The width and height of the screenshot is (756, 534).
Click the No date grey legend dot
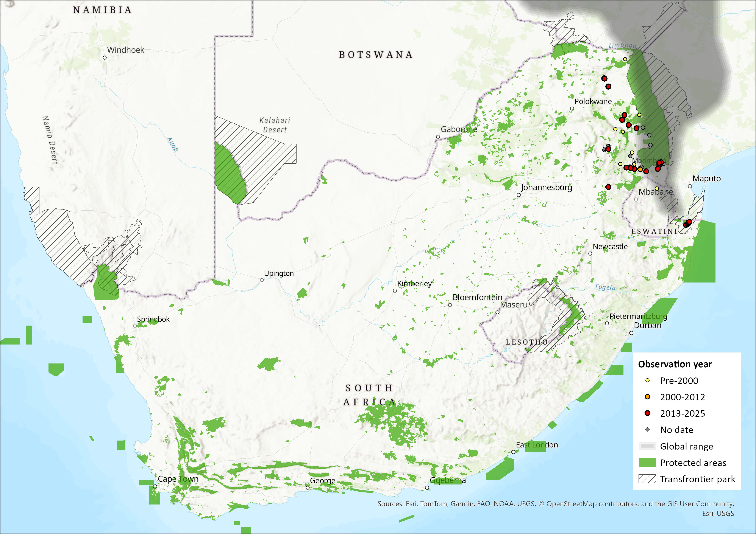[647, 430]
